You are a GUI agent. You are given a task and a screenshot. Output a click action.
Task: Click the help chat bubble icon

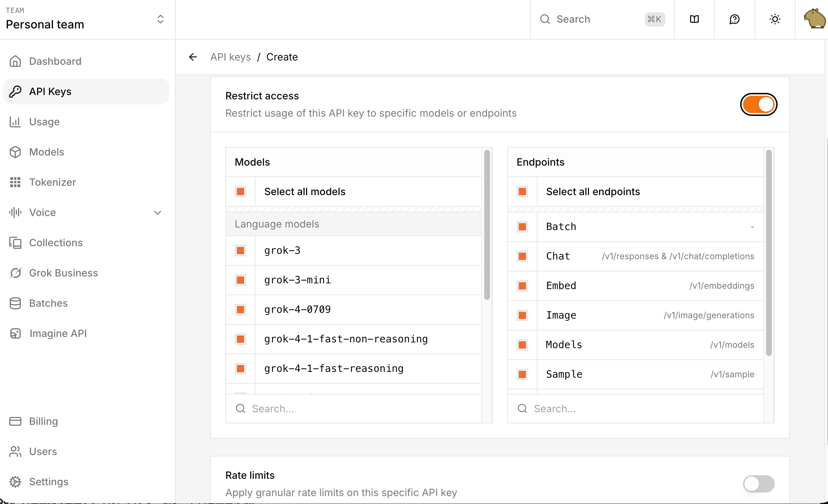pyautogui.click(x=734, y=19)
